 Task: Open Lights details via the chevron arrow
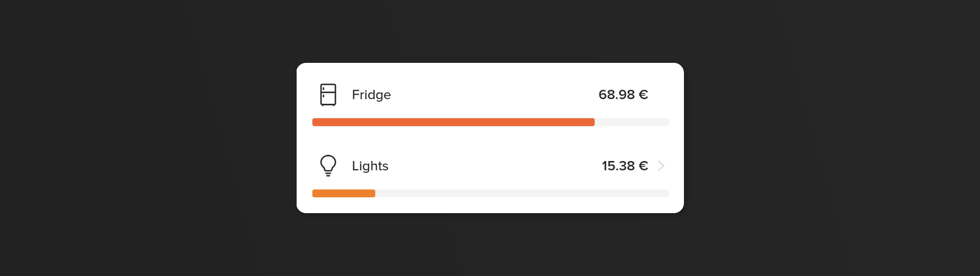pos(661,166)
